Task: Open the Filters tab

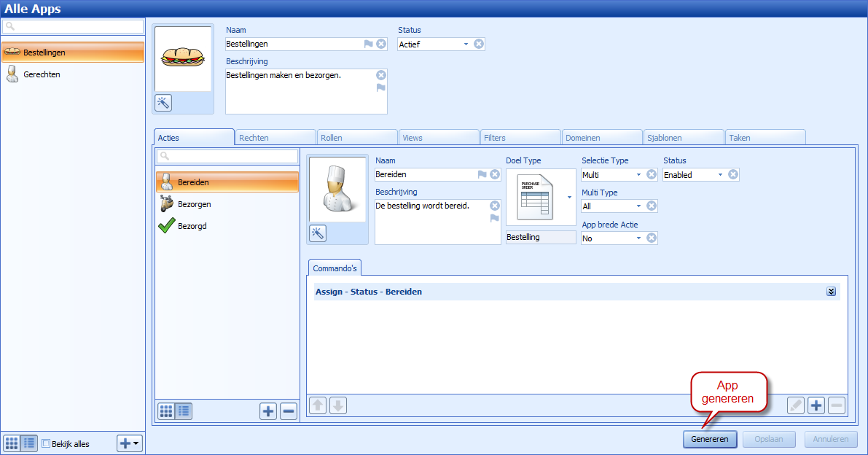Action: tap(520, 138)
